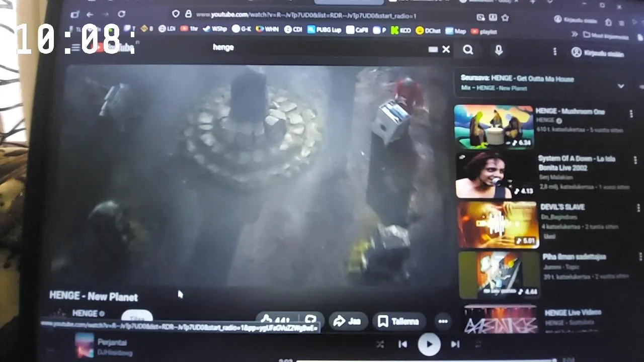Viewport: 644px width, 362px height.
Task: Click the Seuraava: HENGE - Get Outta Ma House text
Action: 518,79
